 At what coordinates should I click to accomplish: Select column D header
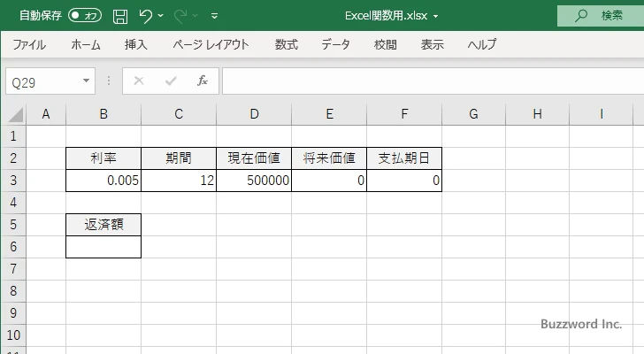(254, 114)
